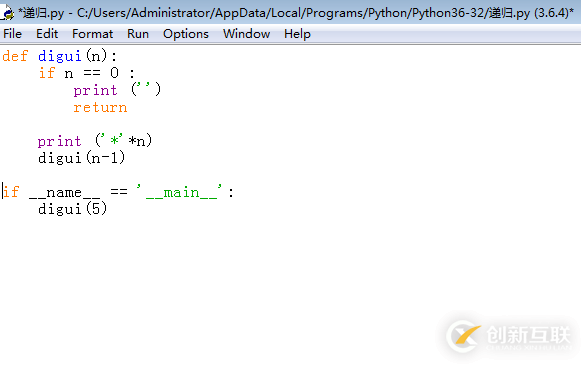This screenshot has width=581, height=365.
Task: Open the File menu
Action: pos(12,34)
